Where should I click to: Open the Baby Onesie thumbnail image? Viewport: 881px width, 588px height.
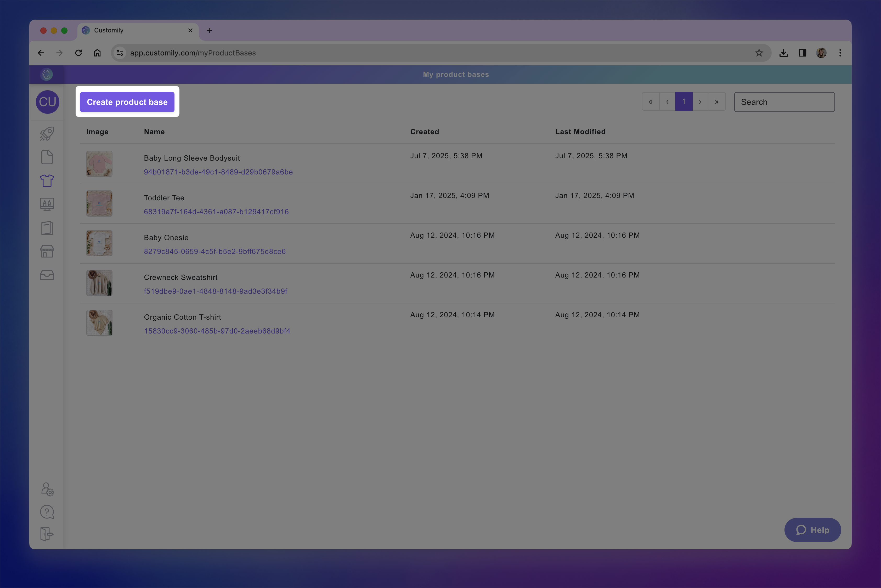coord(99,243)
